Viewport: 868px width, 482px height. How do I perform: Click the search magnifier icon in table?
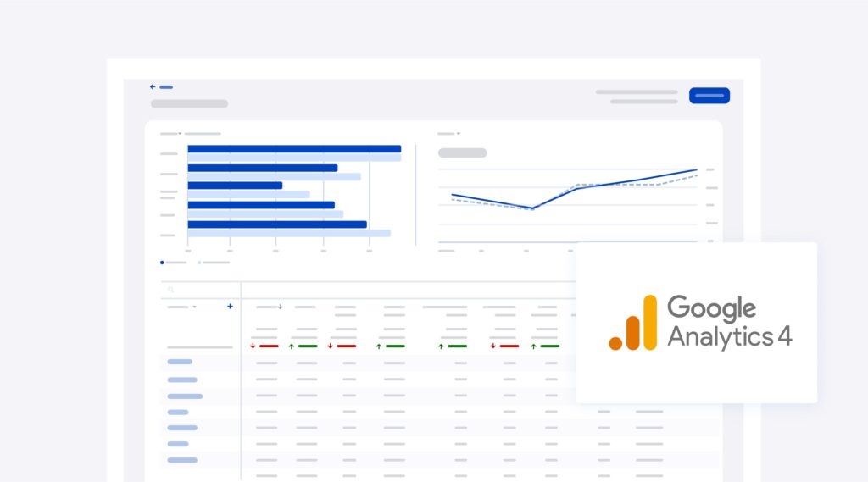coord(170,290)
